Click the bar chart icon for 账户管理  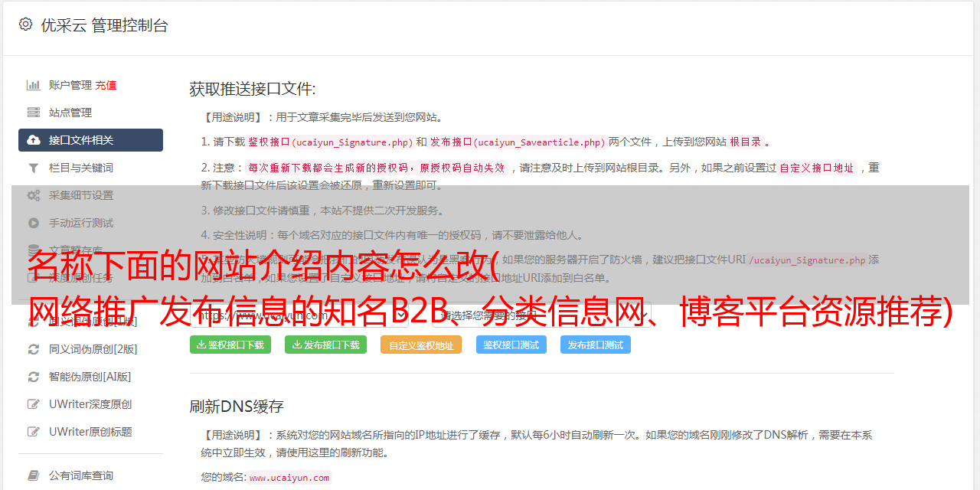coord(34,85)
